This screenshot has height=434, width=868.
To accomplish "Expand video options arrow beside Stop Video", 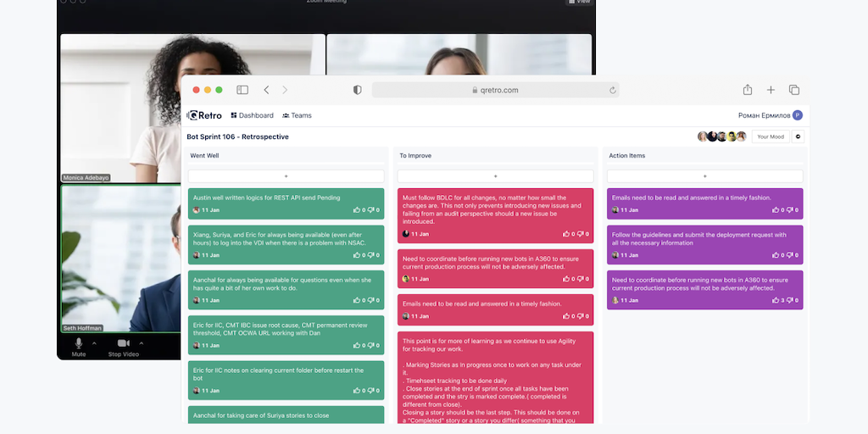I will pos(141,343).
